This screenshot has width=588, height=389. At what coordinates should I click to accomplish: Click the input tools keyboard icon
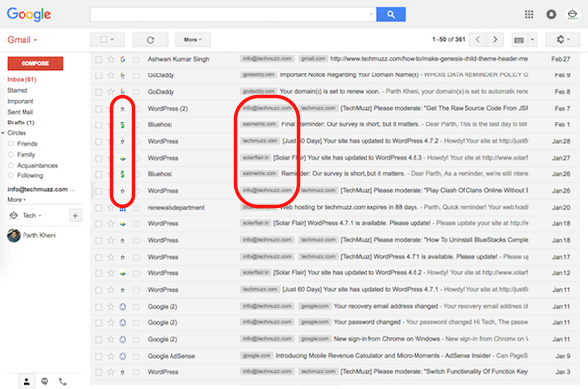(x=519, y=40)
